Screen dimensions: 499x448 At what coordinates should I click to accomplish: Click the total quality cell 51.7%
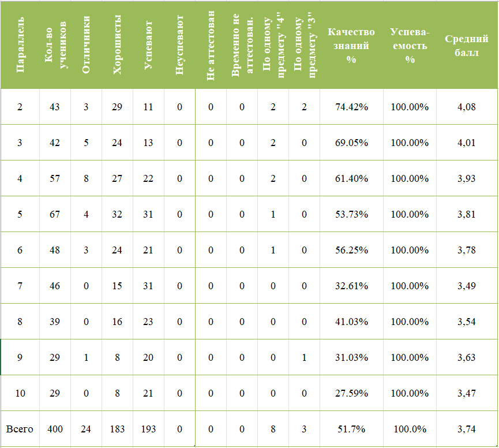[x=351, y=429]
